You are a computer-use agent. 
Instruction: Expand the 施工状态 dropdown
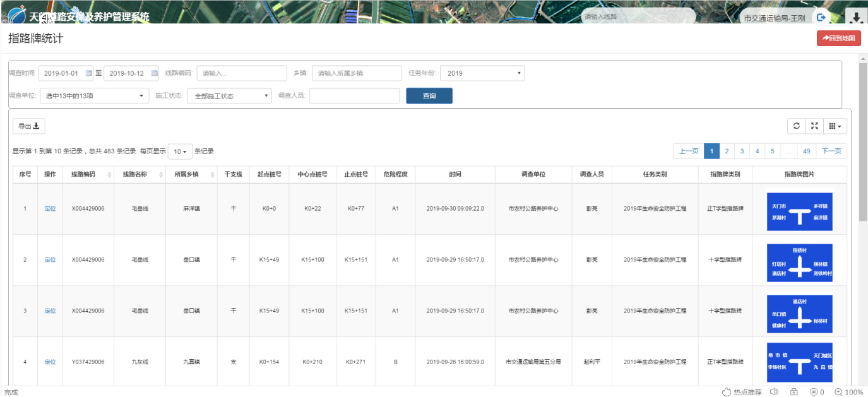(229, 96)
